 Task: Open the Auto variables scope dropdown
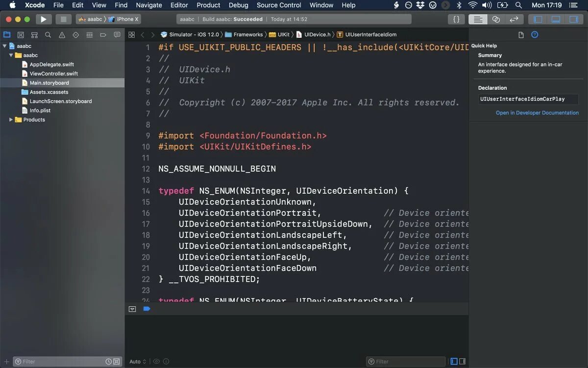click(138, 362)
